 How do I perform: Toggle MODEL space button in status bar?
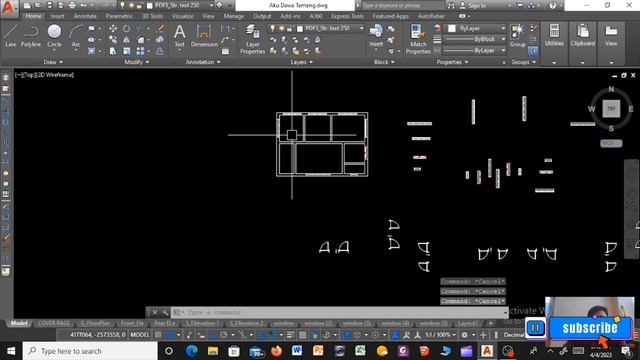click(x=140, y=335)
